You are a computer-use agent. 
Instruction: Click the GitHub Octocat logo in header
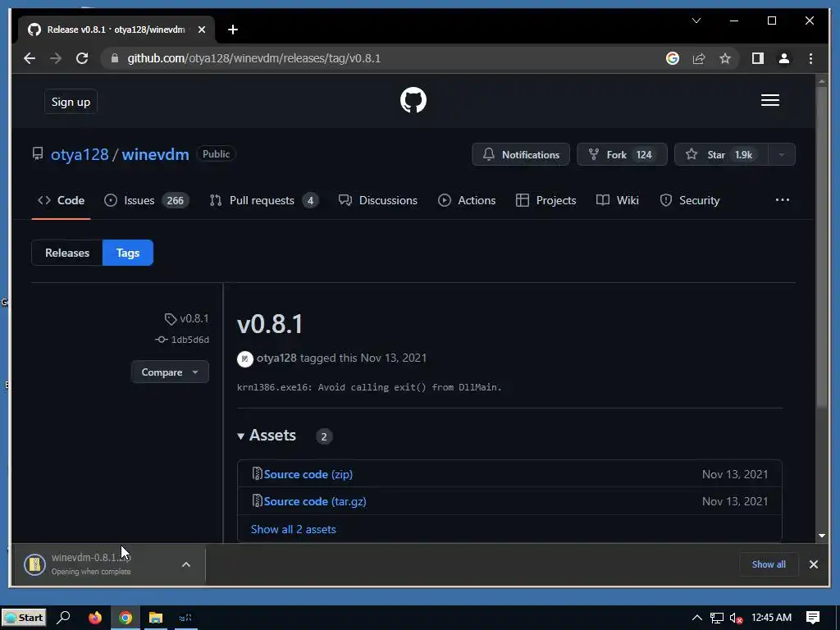tap(413, 100)
